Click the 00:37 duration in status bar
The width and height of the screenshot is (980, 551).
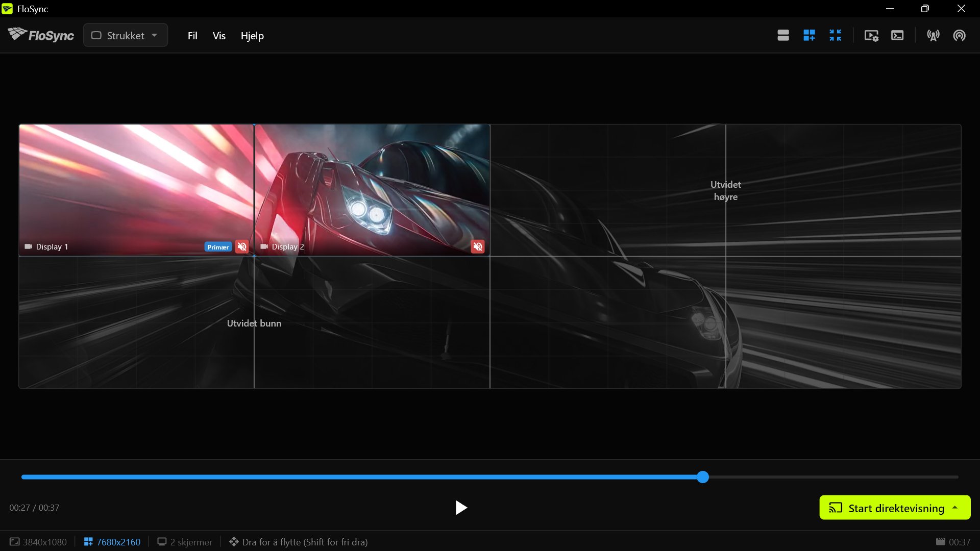(960, 542)
